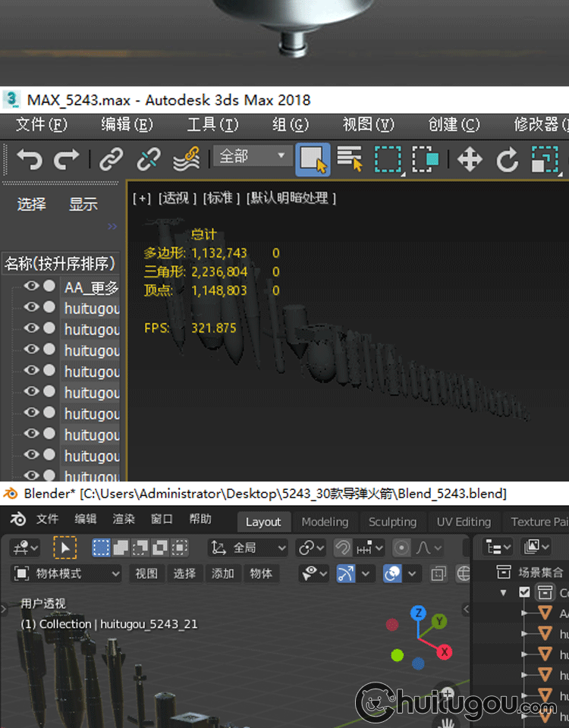Open Blender viewport 视图 menu
The image size is (569, 728).
[x=146, y=574]
